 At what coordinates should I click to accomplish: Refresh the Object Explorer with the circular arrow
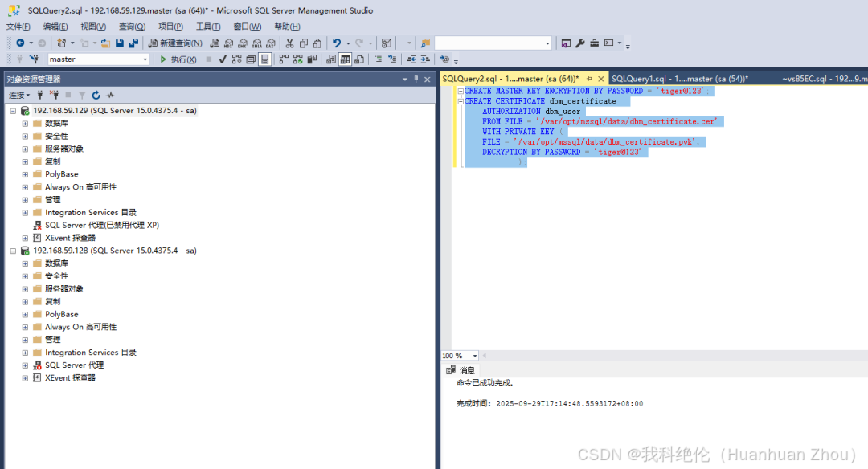(x=96, y=95)
